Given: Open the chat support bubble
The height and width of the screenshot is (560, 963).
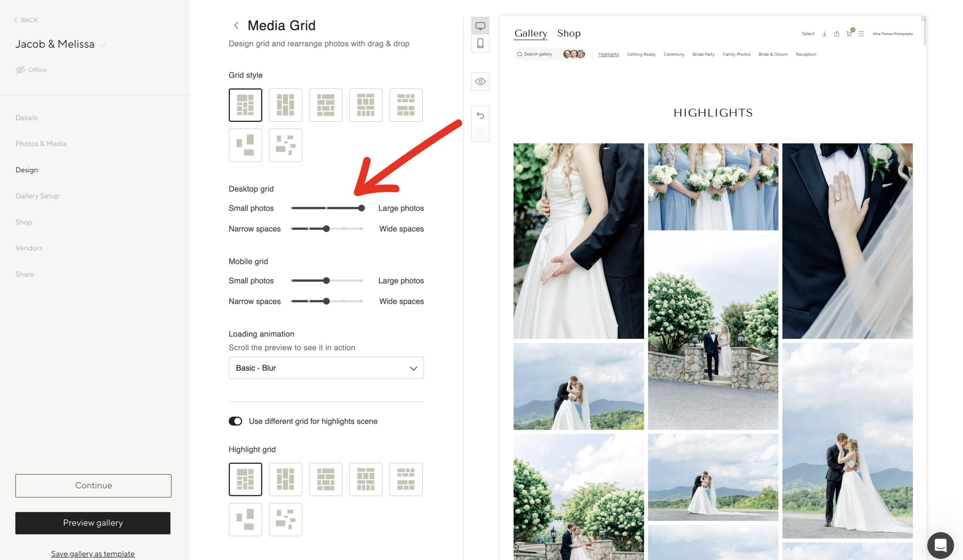Looking at the screenshot, I should (940, 545).
